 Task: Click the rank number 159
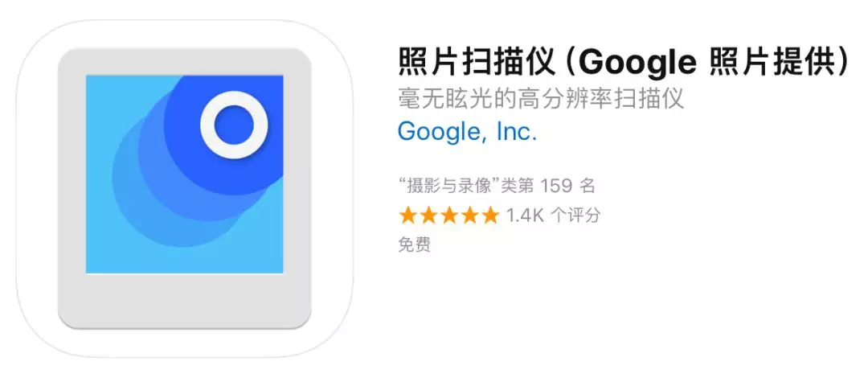[x=556, y=186]
